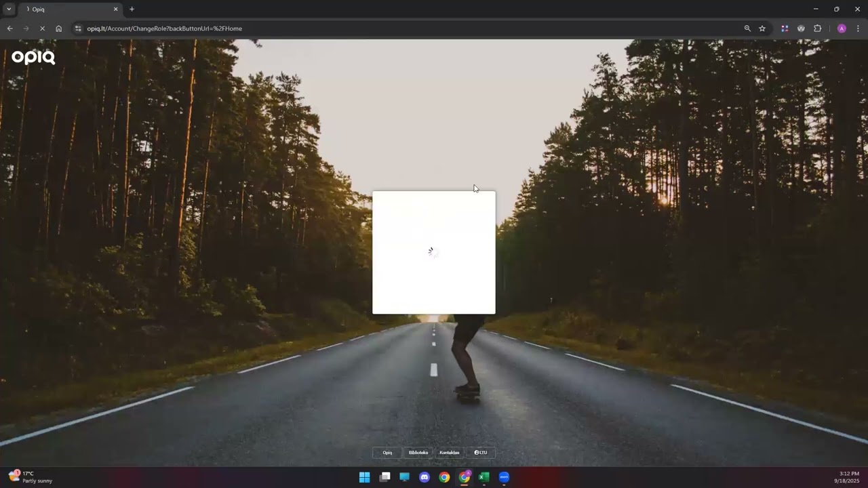The image size is (868, 488).
Task: Open Discord from the taskbar
Action: 425,477
